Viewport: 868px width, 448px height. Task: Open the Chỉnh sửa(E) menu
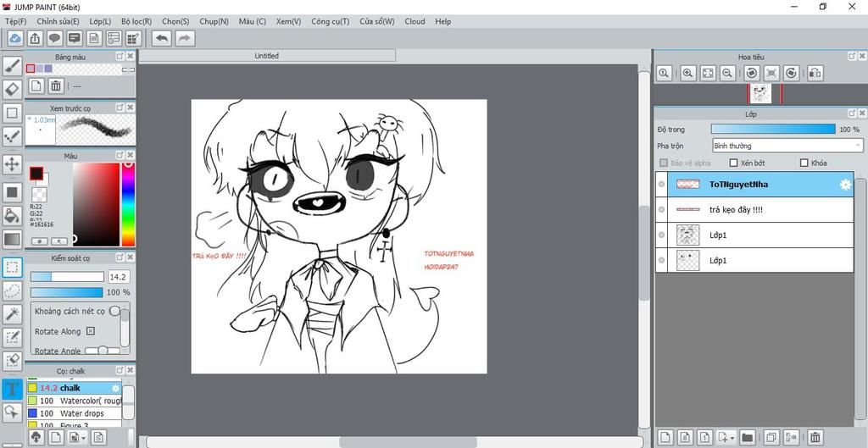tap(58, 21)
